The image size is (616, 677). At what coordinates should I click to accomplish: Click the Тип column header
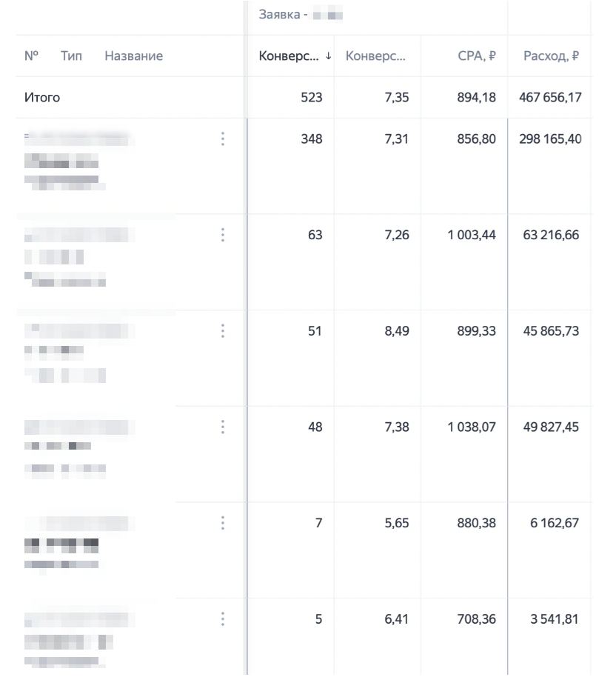(71, 56)
